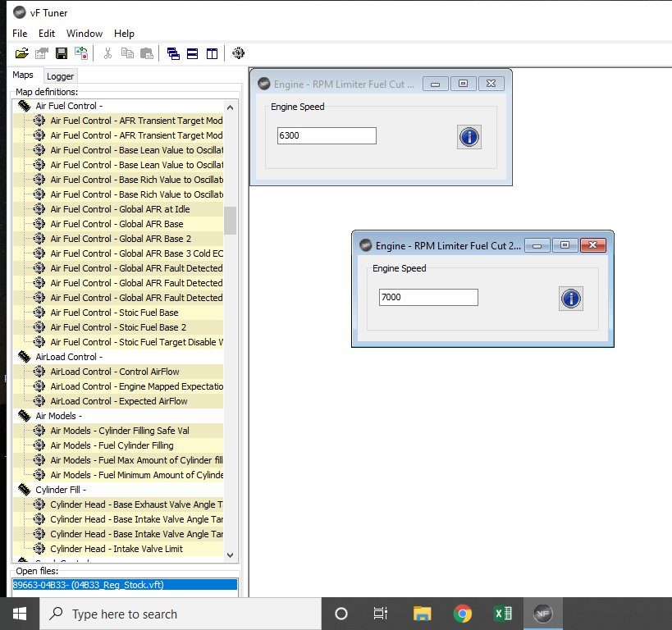
Task: Open the File menu
Action: (20, 34)
